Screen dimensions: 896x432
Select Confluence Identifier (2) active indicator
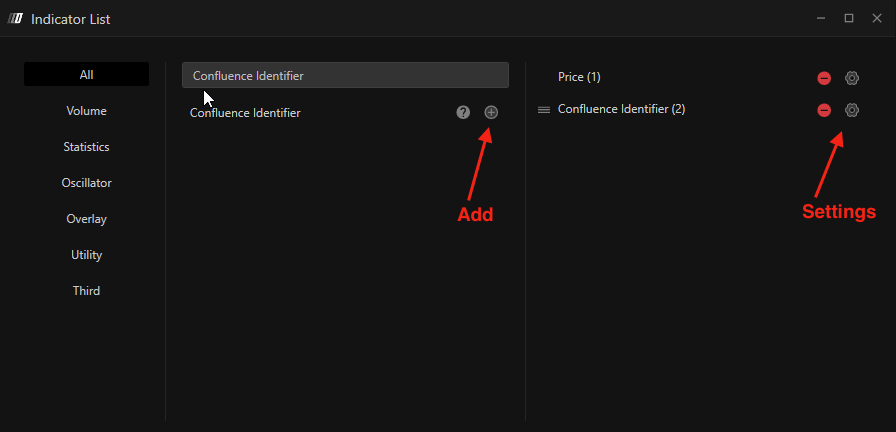point(621,109)
